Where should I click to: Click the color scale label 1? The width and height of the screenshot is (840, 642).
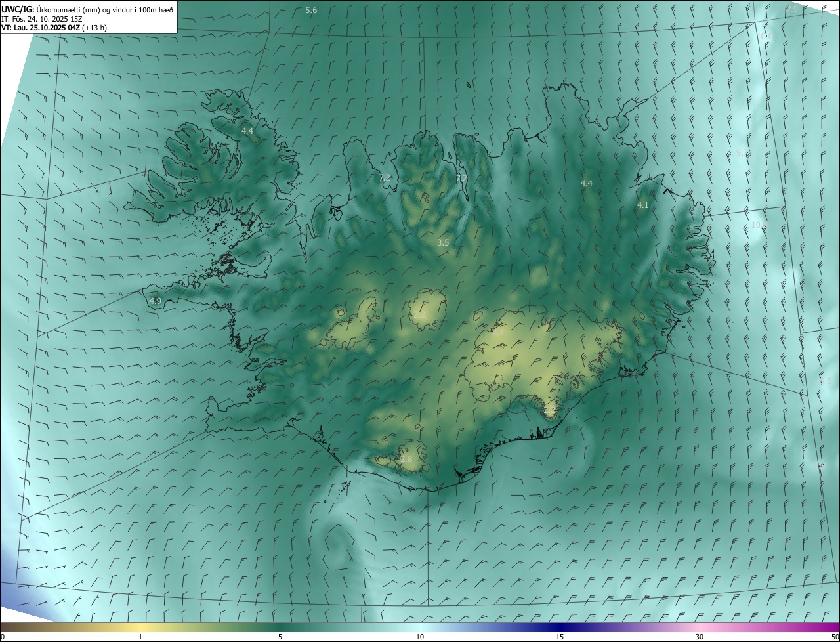pos(140,637)
